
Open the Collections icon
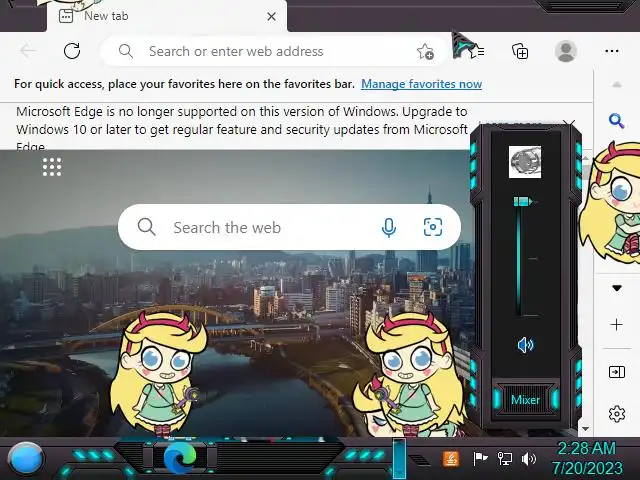[520, 51]
